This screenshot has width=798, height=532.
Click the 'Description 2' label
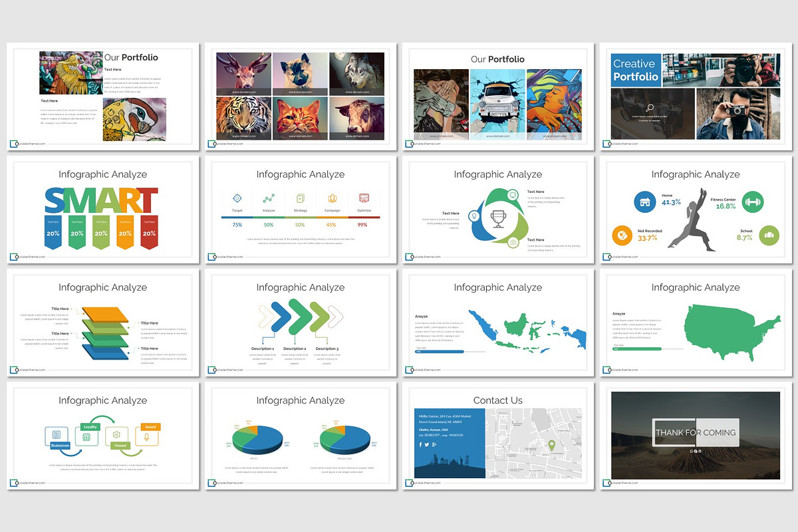click(295, 348)
